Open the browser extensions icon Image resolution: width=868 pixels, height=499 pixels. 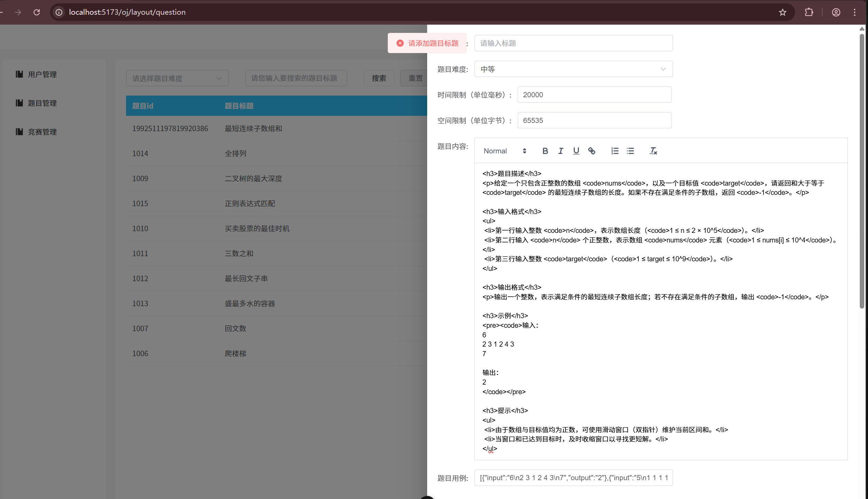809,12
